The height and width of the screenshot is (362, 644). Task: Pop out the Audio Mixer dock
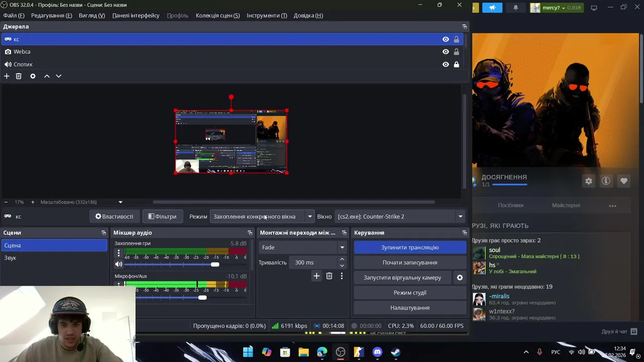click(250, 233)
